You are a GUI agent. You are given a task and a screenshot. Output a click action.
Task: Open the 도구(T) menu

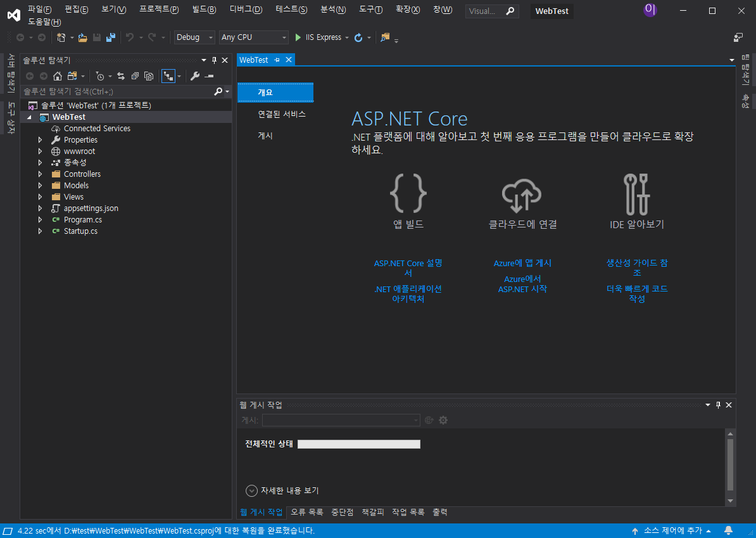(371, 10)
